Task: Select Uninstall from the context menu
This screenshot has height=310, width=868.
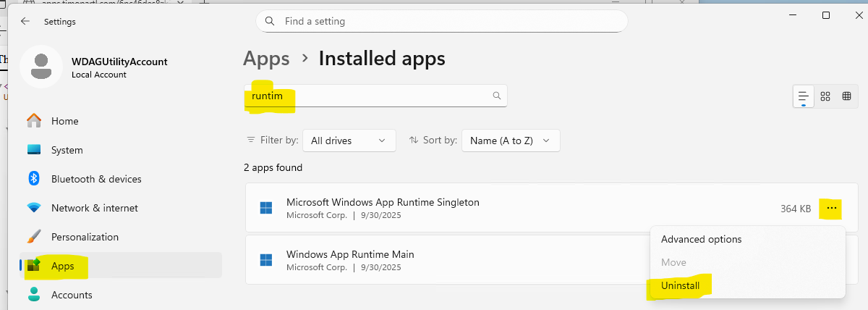Action: [x=680, y=285]
